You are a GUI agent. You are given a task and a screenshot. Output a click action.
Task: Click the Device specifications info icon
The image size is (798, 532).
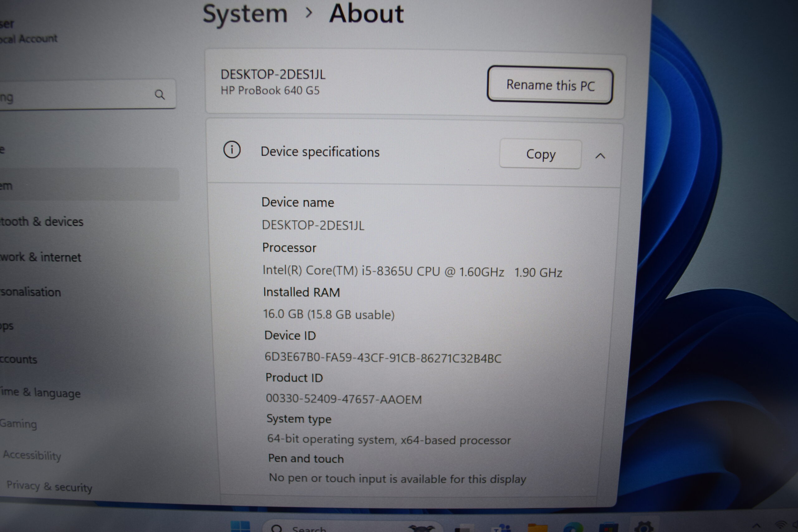pos(232,150)
